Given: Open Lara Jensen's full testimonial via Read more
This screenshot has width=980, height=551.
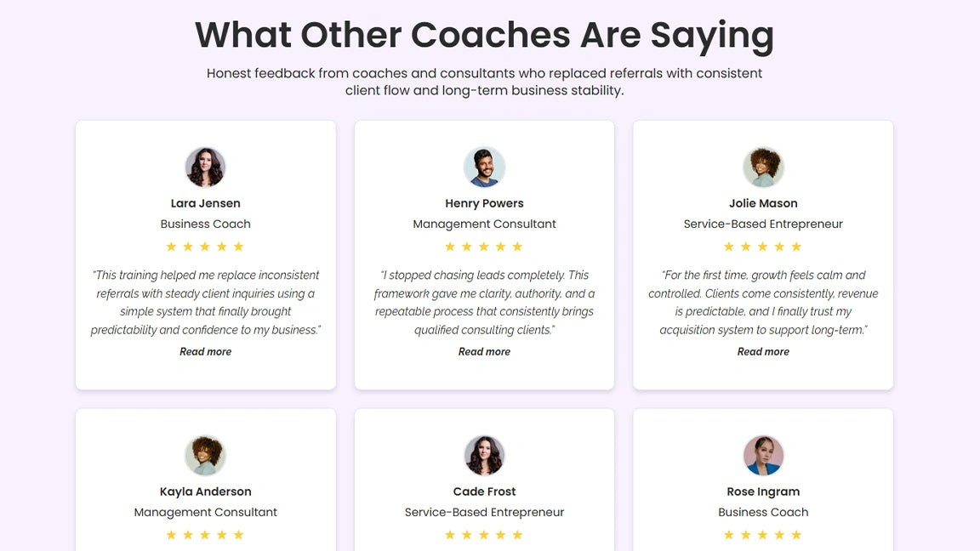Looking at the screenshot, I should [x=205, y=351].
